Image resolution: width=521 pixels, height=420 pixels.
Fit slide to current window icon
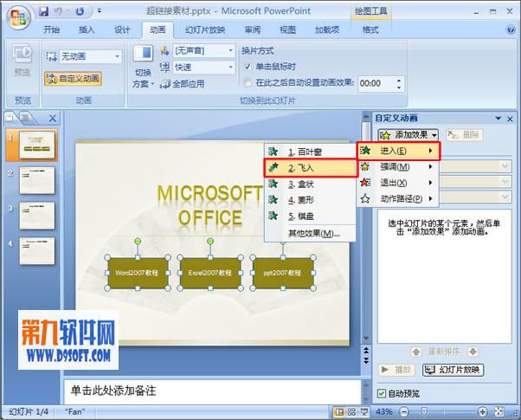coord(498,412)
